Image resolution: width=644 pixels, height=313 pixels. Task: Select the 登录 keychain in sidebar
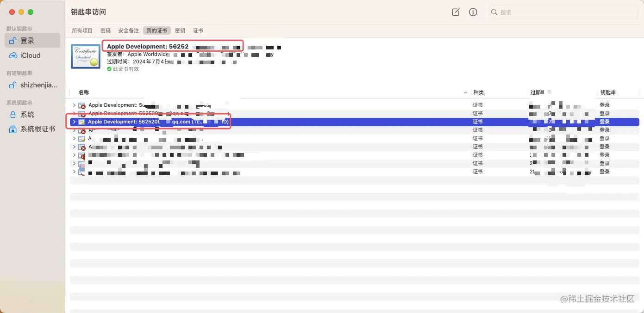[32, 40]
